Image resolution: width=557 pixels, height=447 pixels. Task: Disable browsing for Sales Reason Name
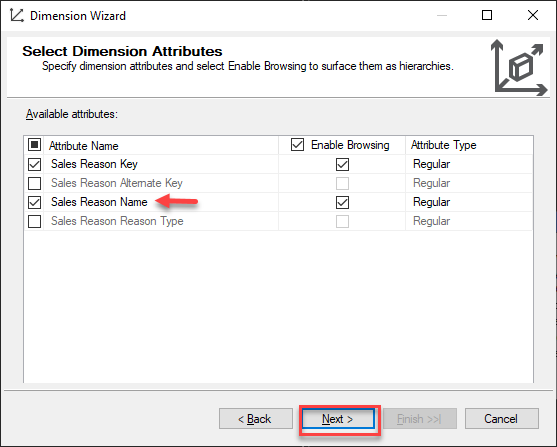click(342, 202)
